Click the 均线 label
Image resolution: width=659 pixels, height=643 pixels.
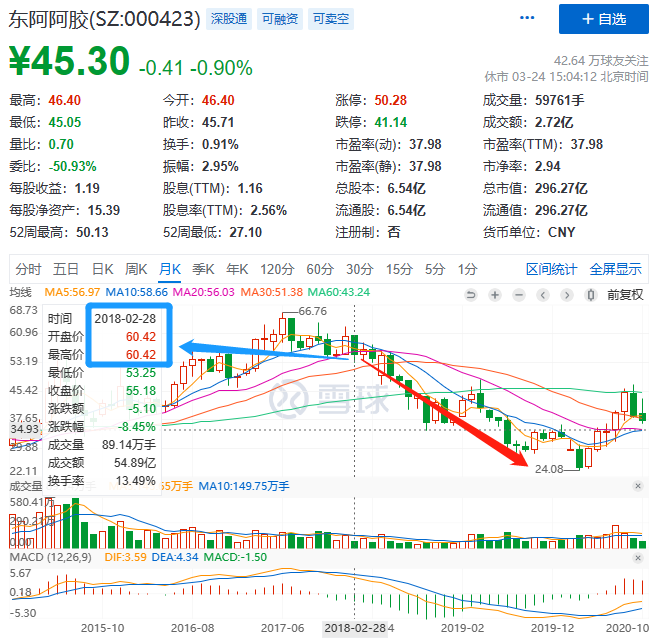pyautogui.click(x=20, y=292)
